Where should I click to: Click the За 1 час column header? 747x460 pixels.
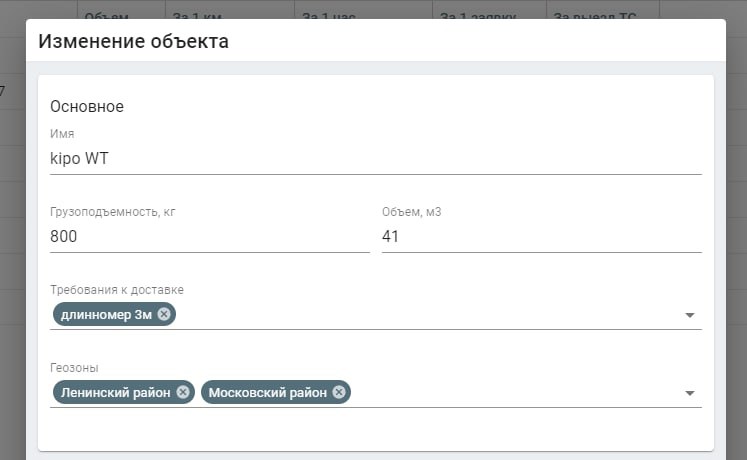[331, 16]
